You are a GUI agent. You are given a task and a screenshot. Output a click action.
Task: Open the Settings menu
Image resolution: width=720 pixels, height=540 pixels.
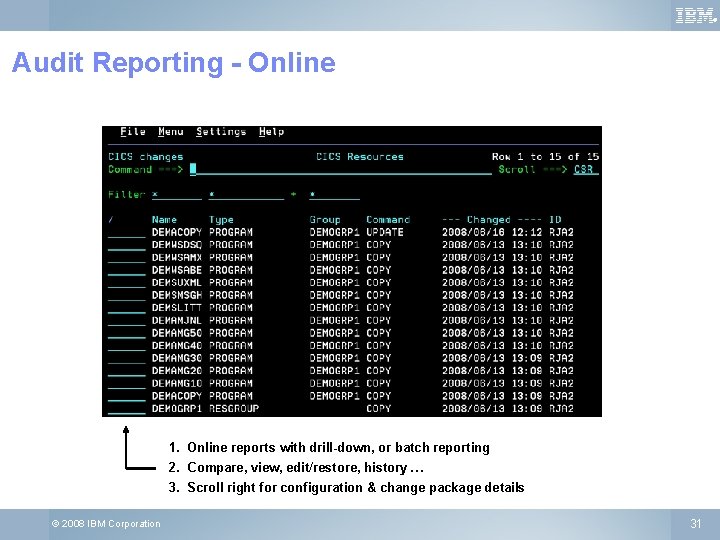(221, 132)
